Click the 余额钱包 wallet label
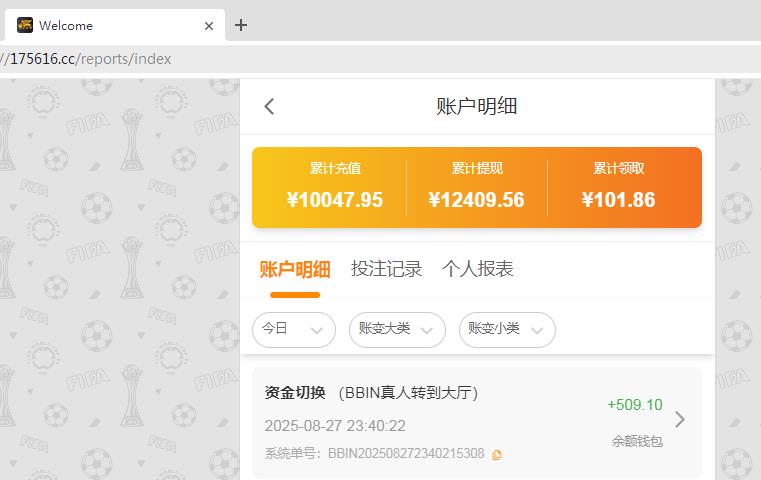Viewport: 761px width, 480px height. (x=637, y=441)
